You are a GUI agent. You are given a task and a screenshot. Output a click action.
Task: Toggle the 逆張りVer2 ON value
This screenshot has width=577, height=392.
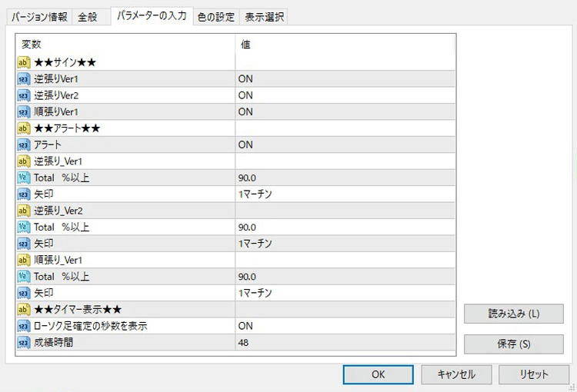pos(345,95)
